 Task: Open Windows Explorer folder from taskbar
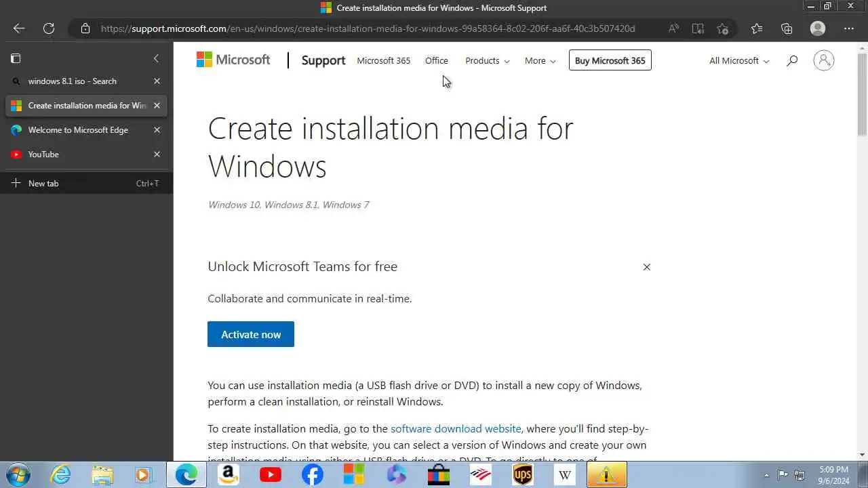click(x=102, y=474)
